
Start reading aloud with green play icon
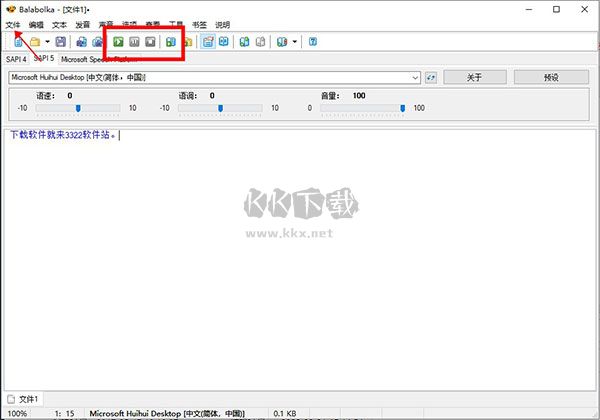[x=118, y=42]
